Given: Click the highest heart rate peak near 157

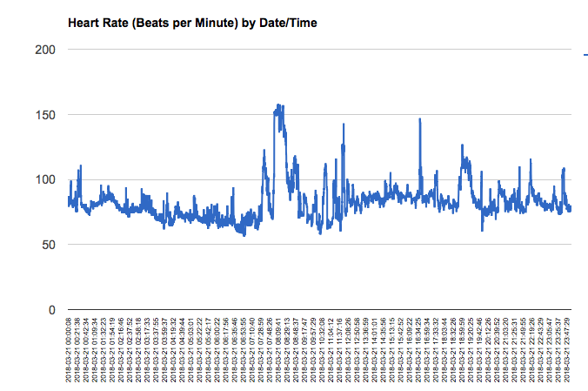Looking at the screenshot, I should tap(279, 106).
